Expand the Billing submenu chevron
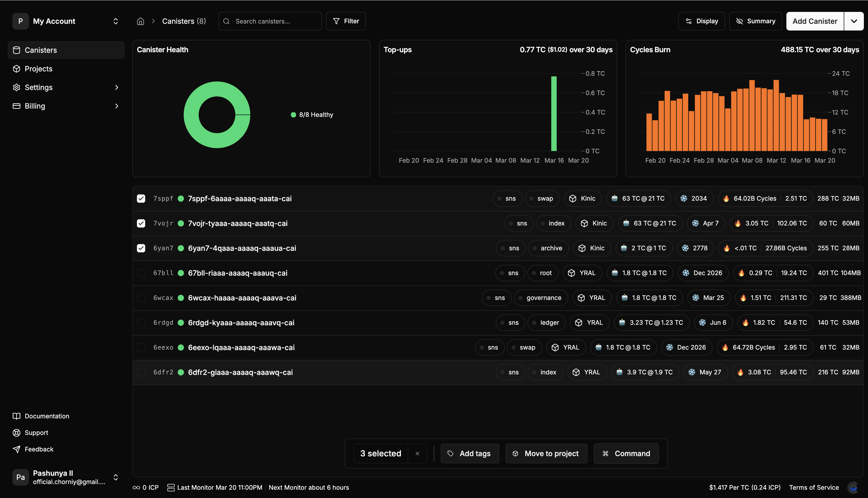This screenshot has width=868, height=498. [x=117, y=106]
